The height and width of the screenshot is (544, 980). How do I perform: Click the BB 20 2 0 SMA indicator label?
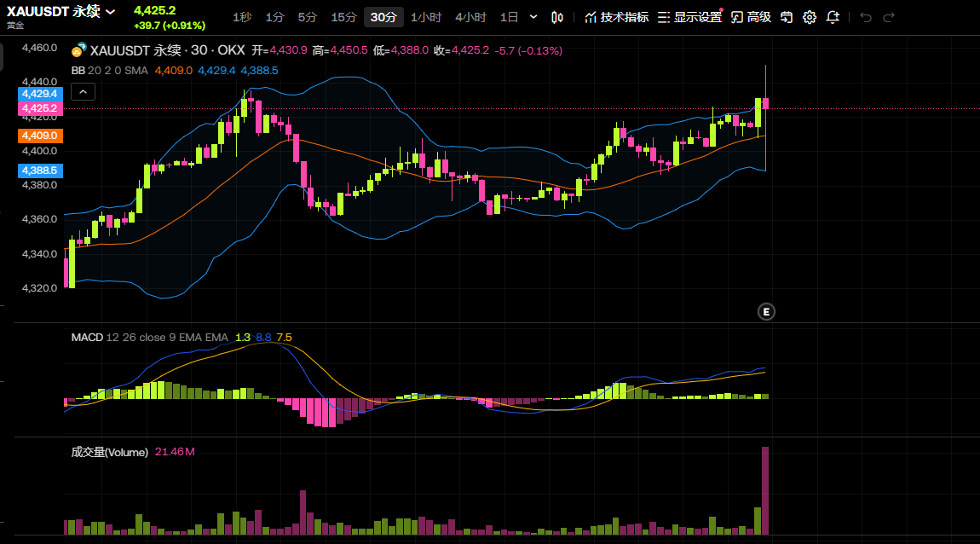pos(109,71)
